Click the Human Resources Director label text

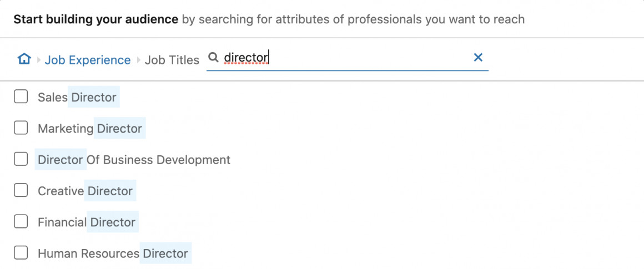click(113, 253)
